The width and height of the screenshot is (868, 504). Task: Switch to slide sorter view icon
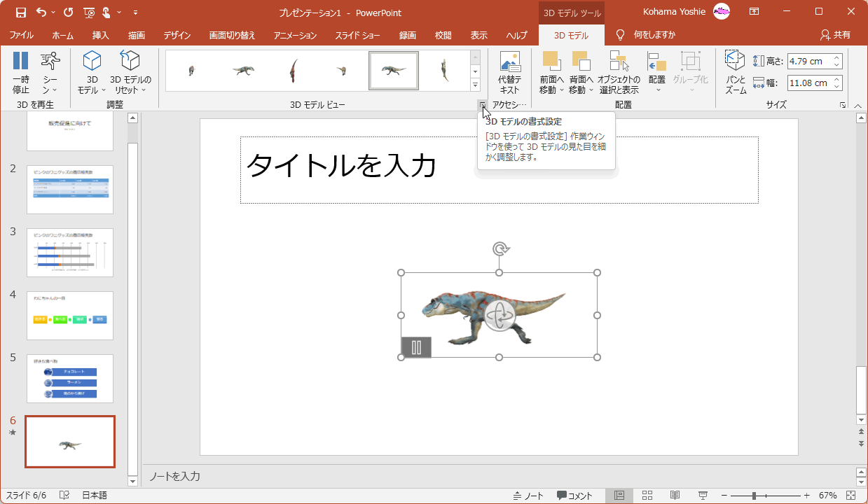tap(647, 495)
